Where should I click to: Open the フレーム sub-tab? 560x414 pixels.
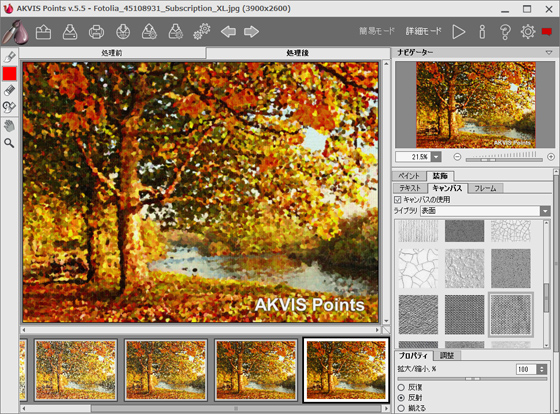coord(485,188)
